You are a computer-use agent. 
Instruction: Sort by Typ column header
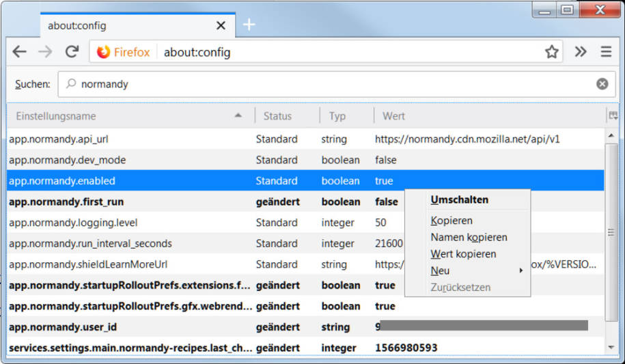click(347, 116)
